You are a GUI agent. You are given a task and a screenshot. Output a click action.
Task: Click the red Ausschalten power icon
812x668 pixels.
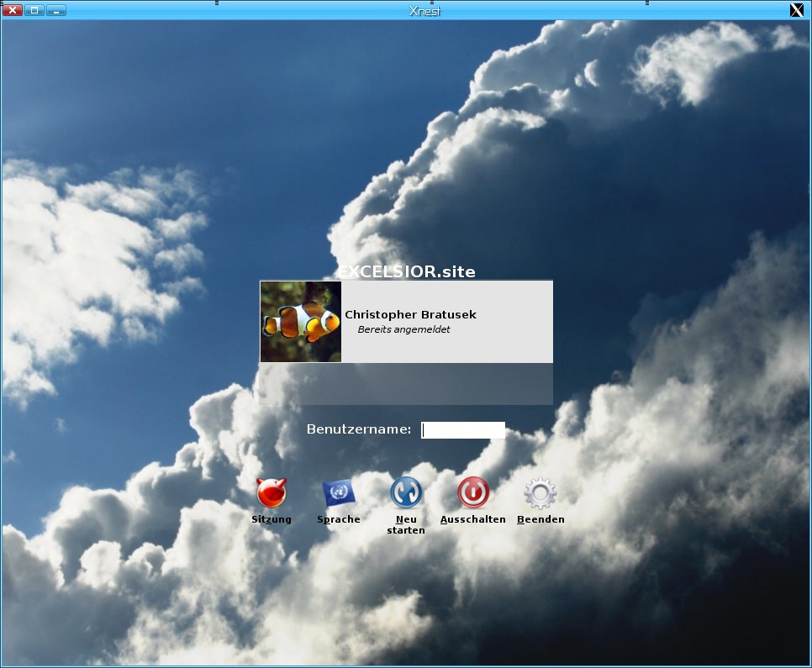pos(473,492)
